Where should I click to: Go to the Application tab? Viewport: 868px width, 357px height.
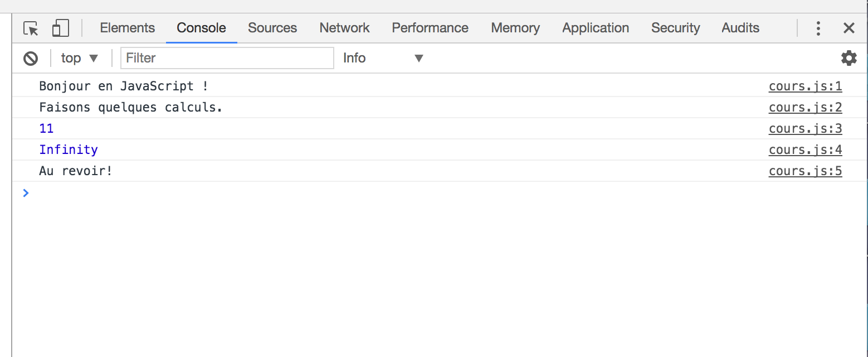[596, 28]
